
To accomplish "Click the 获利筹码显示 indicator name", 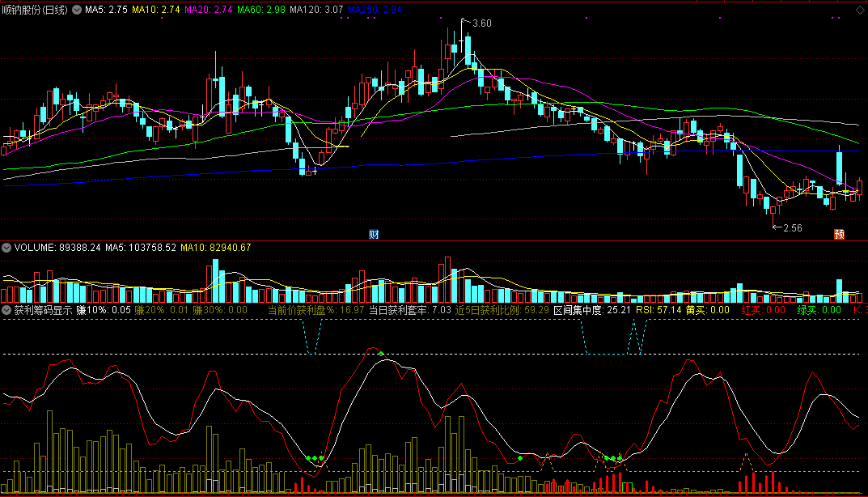I will tap(43, 310).
